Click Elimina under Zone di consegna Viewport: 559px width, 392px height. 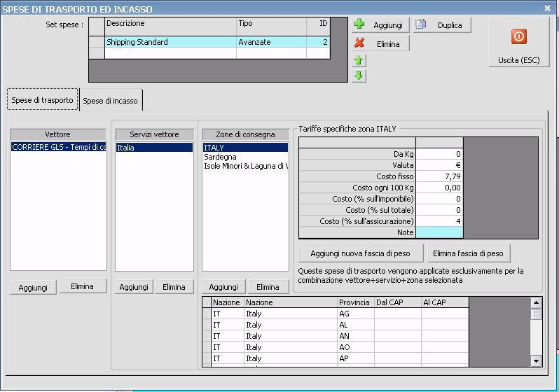268,287
